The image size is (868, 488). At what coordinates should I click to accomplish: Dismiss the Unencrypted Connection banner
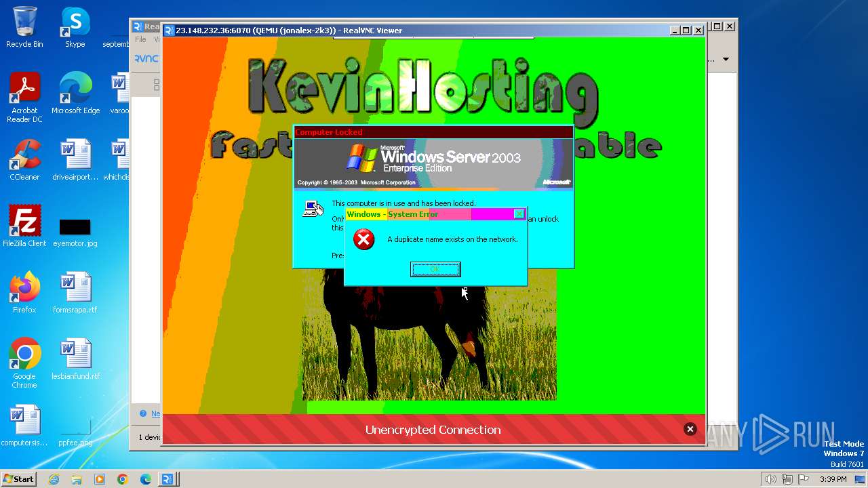point(690,429)
